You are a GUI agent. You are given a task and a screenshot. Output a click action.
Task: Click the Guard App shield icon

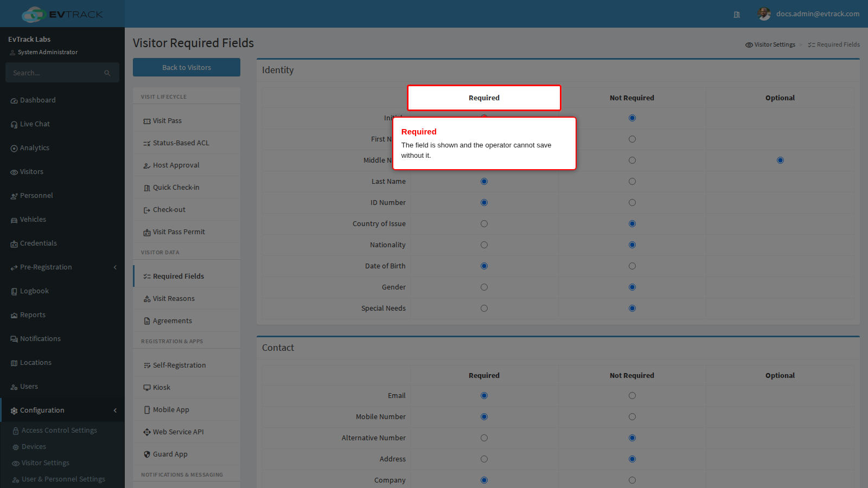147,454
